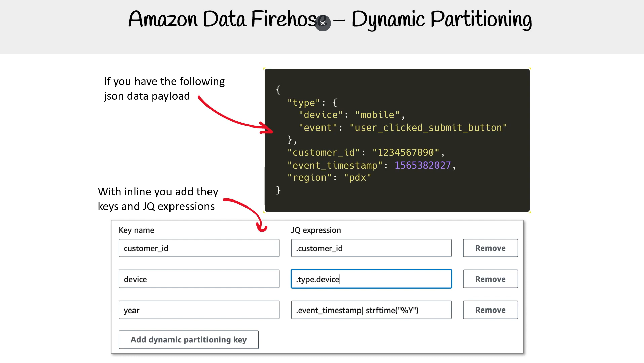Screen dimensions: 644x363
Task: Click the "Key name" column label
Action: click(137, 230)
